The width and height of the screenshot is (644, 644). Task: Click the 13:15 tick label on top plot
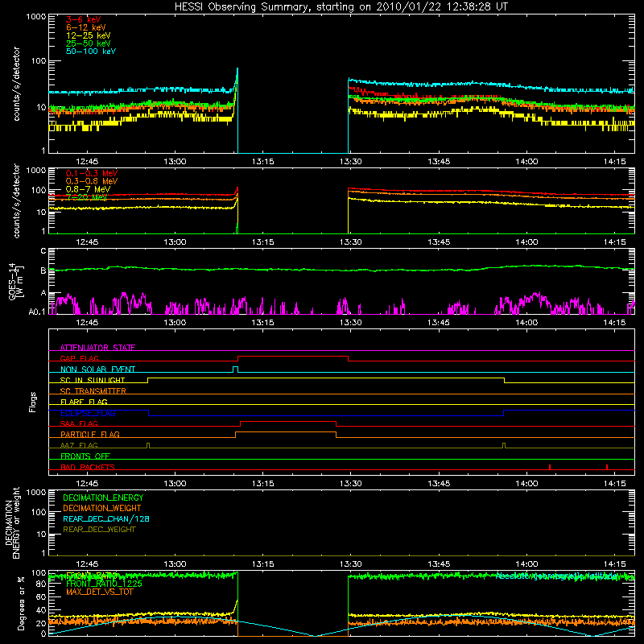[263, 162]
